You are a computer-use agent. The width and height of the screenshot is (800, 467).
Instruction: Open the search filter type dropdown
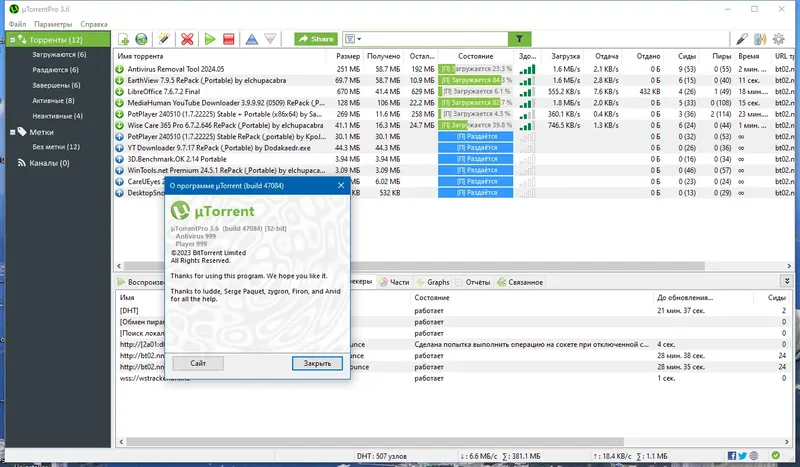coord(353,39)
